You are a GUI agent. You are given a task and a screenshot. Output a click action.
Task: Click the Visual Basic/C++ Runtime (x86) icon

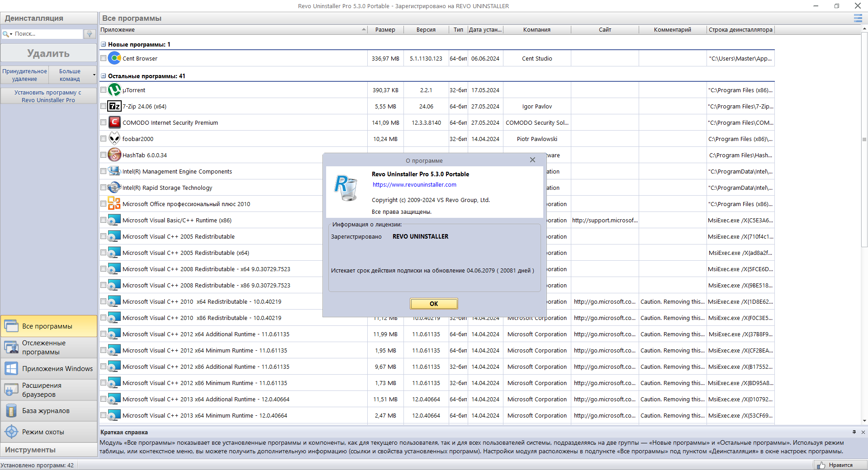click(115, 220)
